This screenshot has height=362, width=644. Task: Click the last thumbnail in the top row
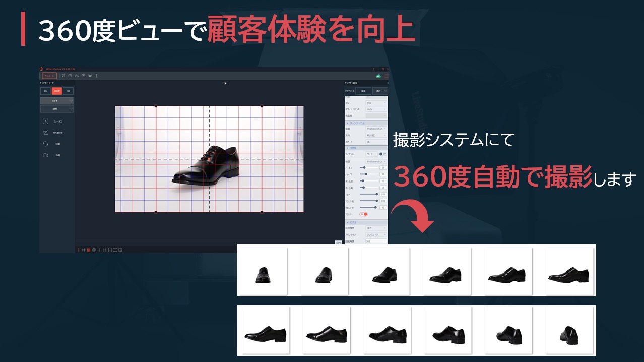click(568, 271)
